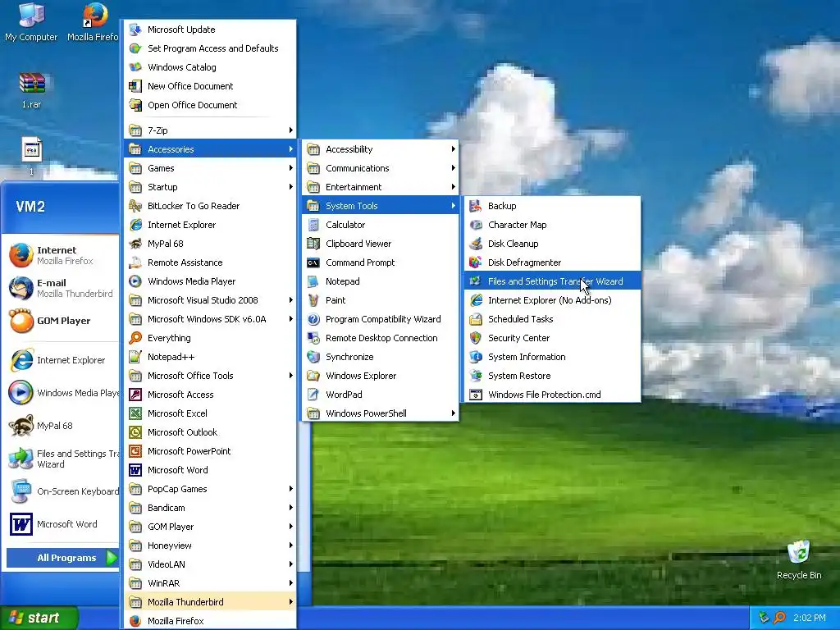
Task: Open Security Center shield icon
Action: click(475, 337)
